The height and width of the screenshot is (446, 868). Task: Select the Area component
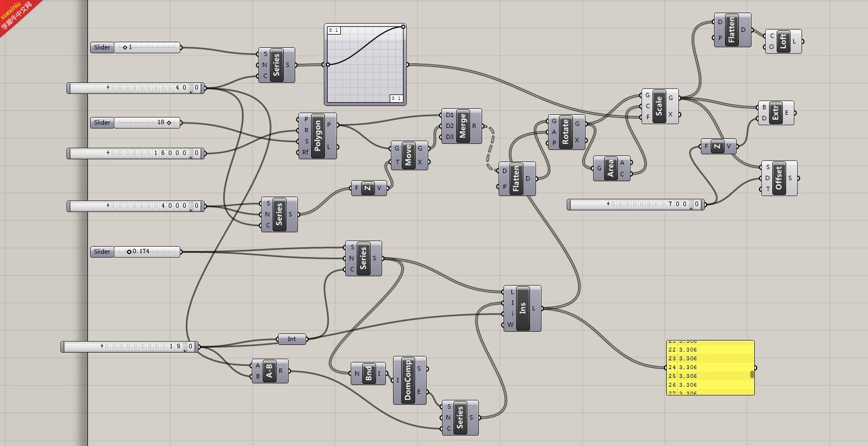(x=611, y=169)
